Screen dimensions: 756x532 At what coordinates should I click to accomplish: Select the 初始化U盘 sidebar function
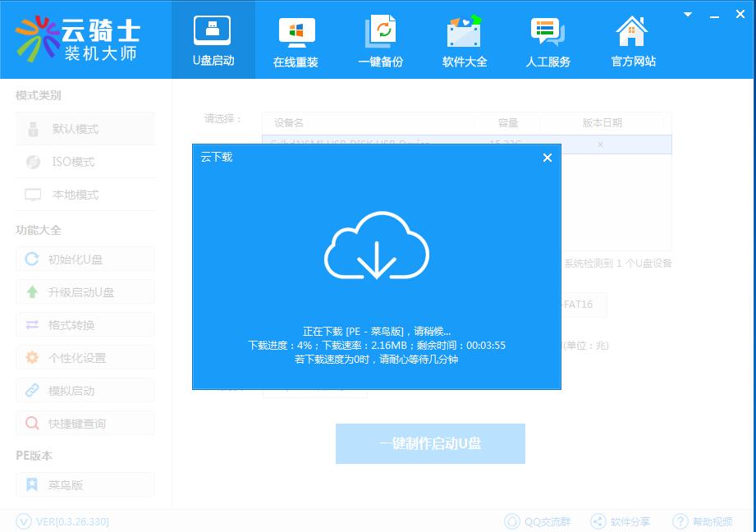click(x=85, y=259)
